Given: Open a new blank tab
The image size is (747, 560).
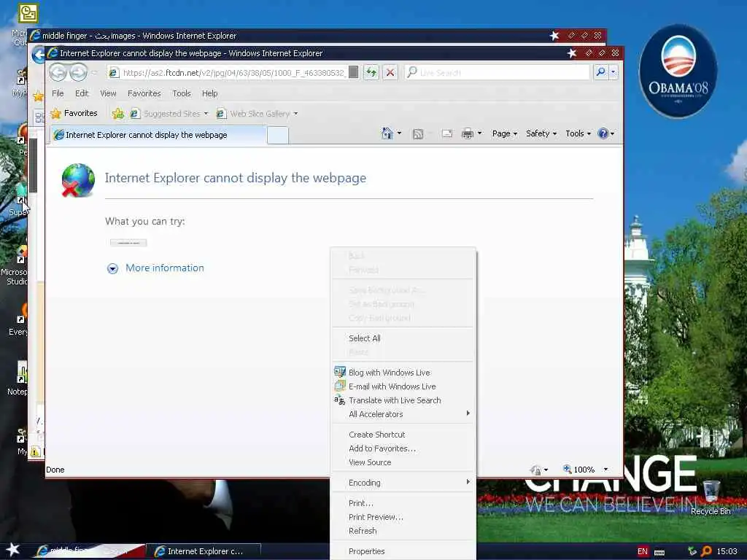Looking at the screenshot, I should (x=278, y=135).
